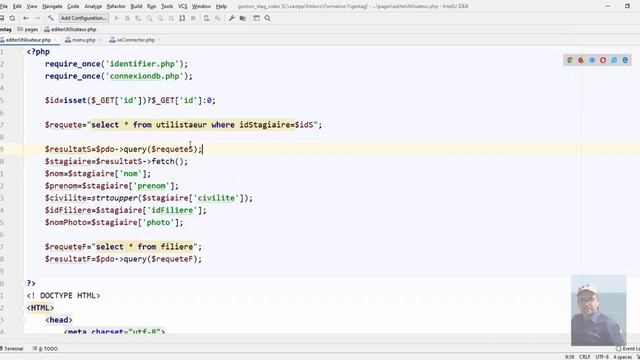The width and height of the screenshot is (640, 360).
Task: Open in Edge browser icon
Action: pos(625,60)
